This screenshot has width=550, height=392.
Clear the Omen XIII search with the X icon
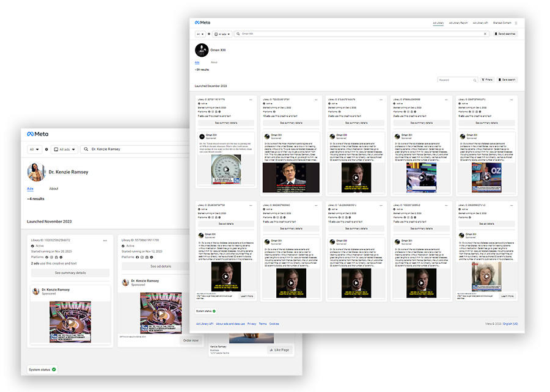[x=485, y=34]
